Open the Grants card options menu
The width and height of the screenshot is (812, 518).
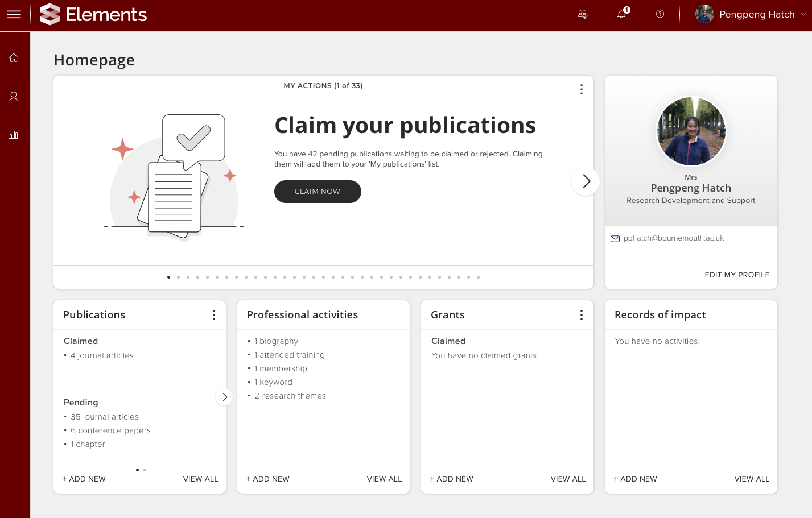(581, 315)
